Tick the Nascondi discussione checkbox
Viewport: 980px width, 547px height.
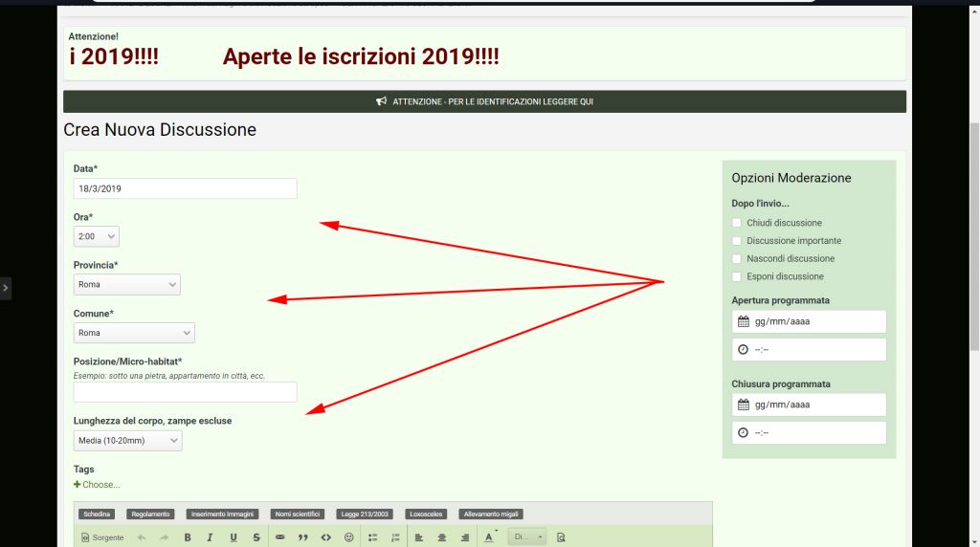(x=737, y=259)
